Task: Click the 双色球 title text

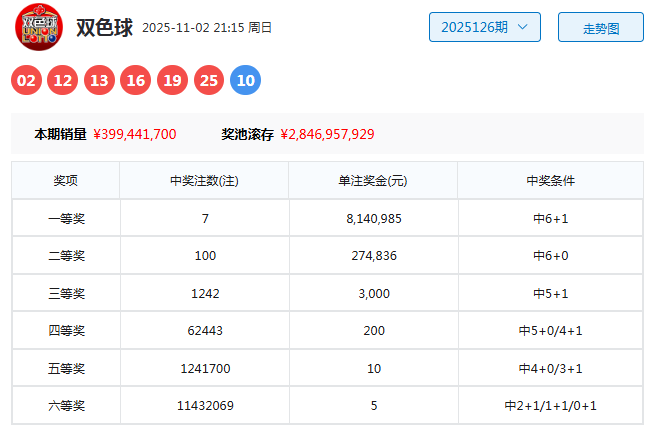Action: (x=104, y=27)
